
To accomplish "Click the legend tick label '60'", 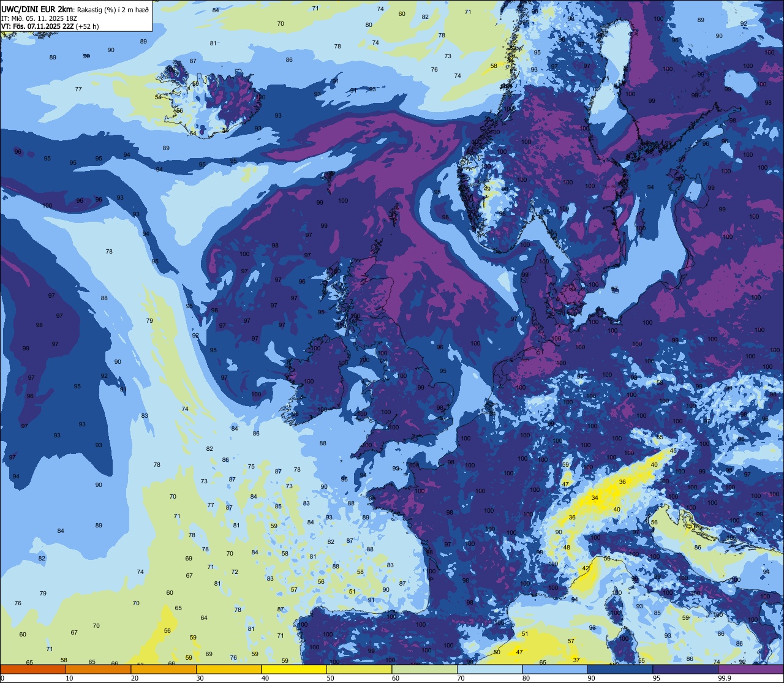I will 396,677.
